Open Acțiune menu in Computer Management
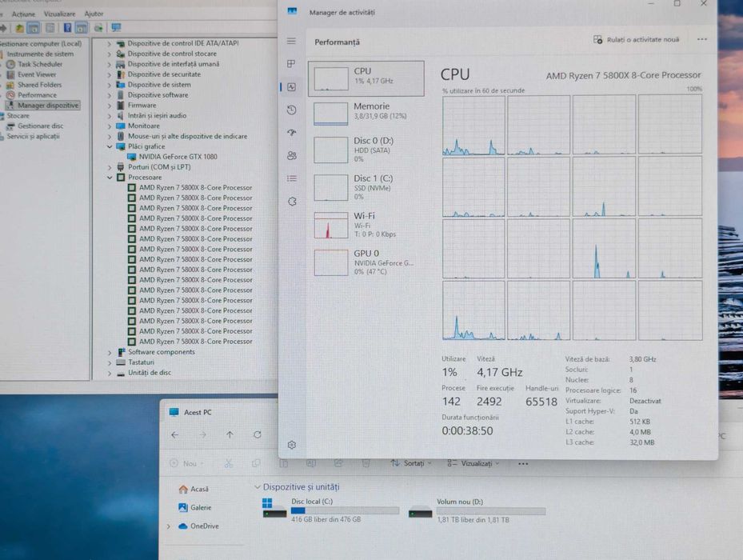Screen dimensions: 743x560 pyautogui.click(x=23, y=14)
